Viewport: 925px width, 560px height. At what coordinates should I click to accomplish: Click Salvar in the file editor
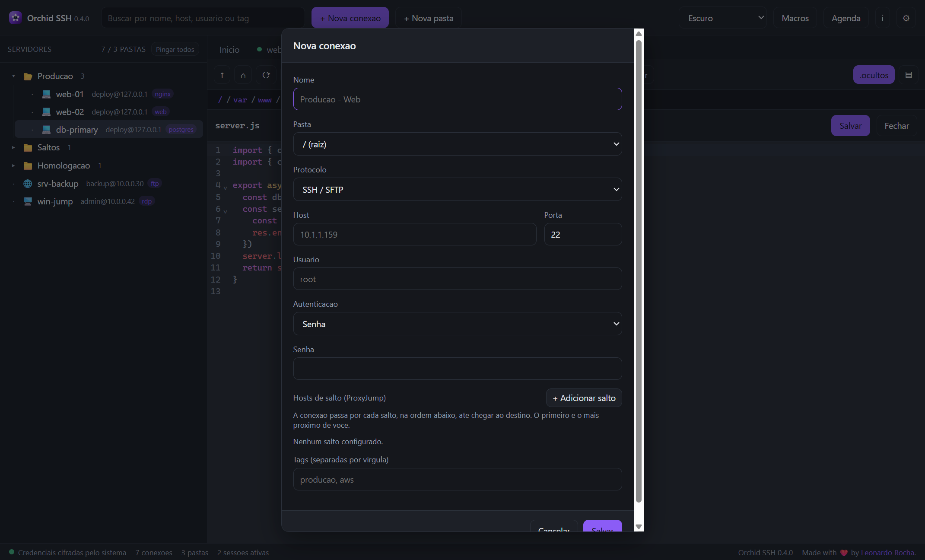tap(850, 126)
